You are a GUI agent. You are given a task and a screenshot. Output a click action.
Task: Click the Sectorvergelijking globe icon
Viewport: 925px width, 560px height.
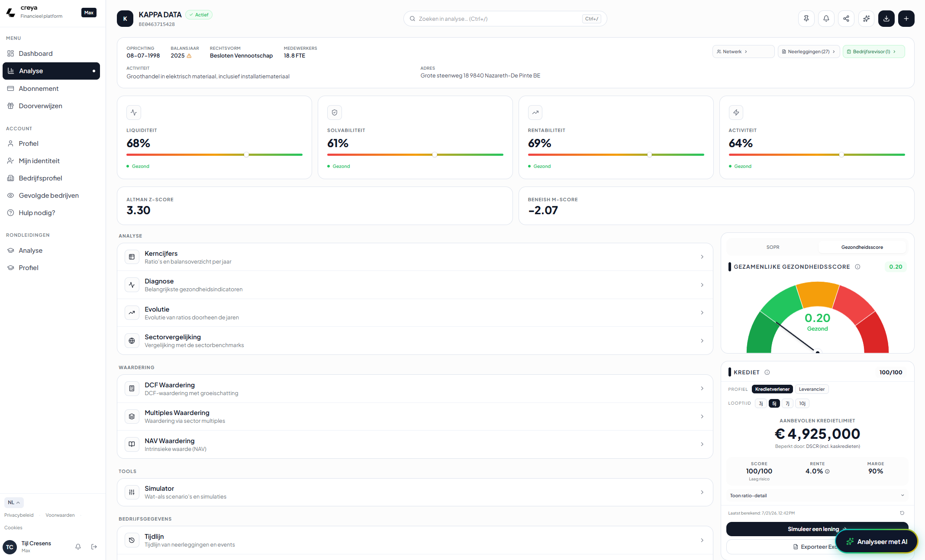click(132, 341)
